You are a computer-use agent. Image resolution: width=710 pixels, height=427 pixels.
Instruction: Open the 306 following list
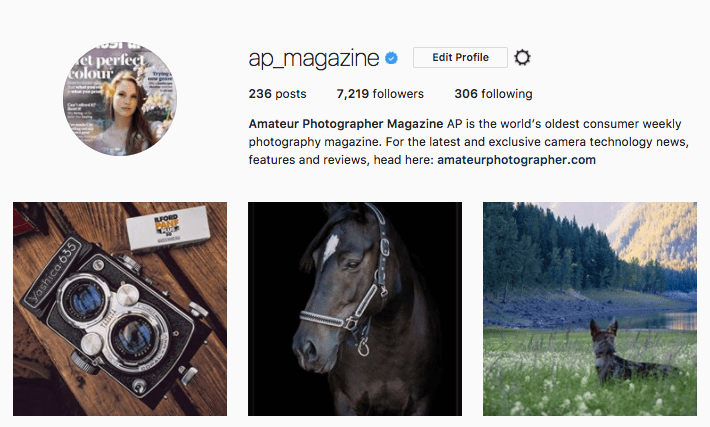pos(493,94)
